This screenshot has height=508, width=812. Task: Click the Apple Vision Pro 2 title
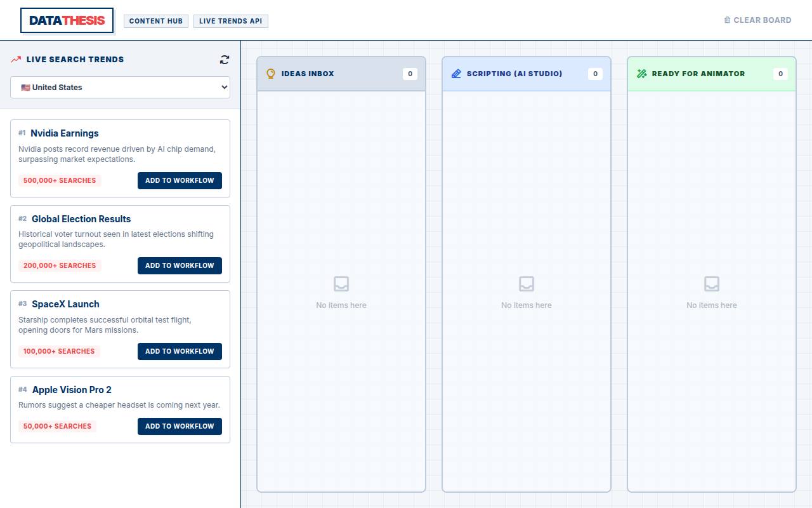(72, 390)
